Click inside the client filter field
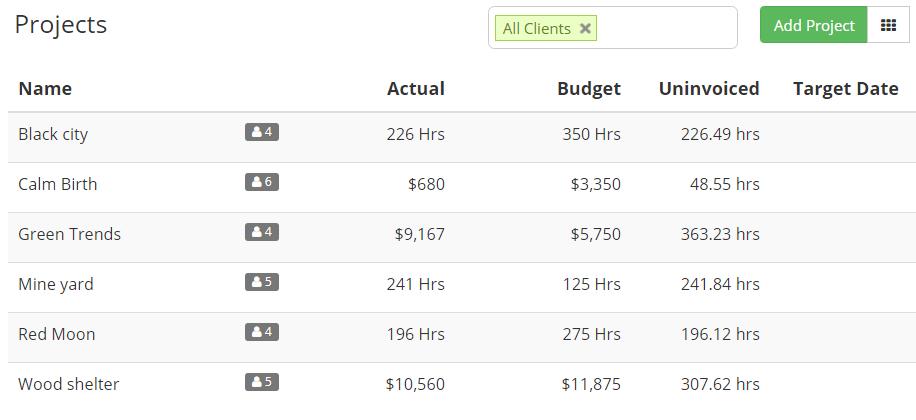Image resolution: width=916 pixels, height=420 pixels. pyautogui.click(x=666, y=27)
